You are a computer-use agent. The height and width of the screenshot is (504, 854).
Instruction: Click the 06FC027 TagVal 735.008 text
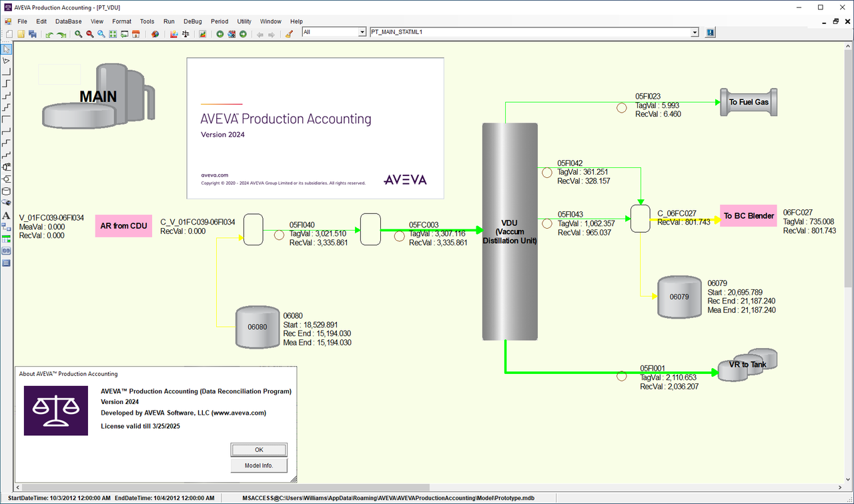pos(809,221)
